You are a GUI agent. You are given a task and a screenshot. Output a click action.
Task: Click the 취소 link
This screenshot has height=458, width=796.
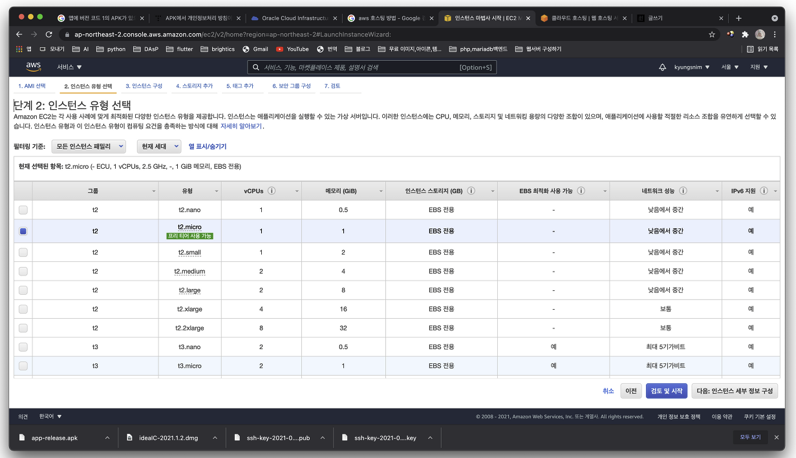608,391
